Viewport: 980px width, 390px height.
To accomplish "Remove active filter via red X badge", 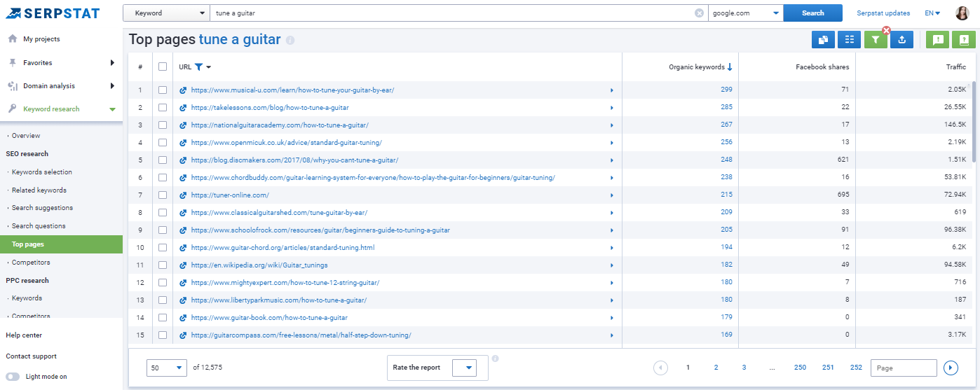I will pos(886,31).
